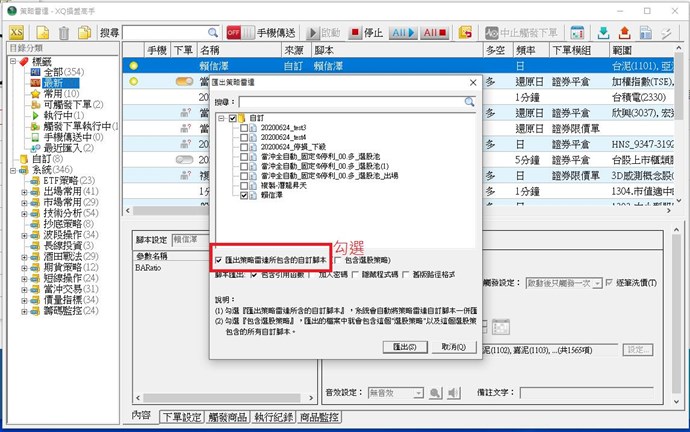Expand the 市場常用(29) folder

[24, 203]
